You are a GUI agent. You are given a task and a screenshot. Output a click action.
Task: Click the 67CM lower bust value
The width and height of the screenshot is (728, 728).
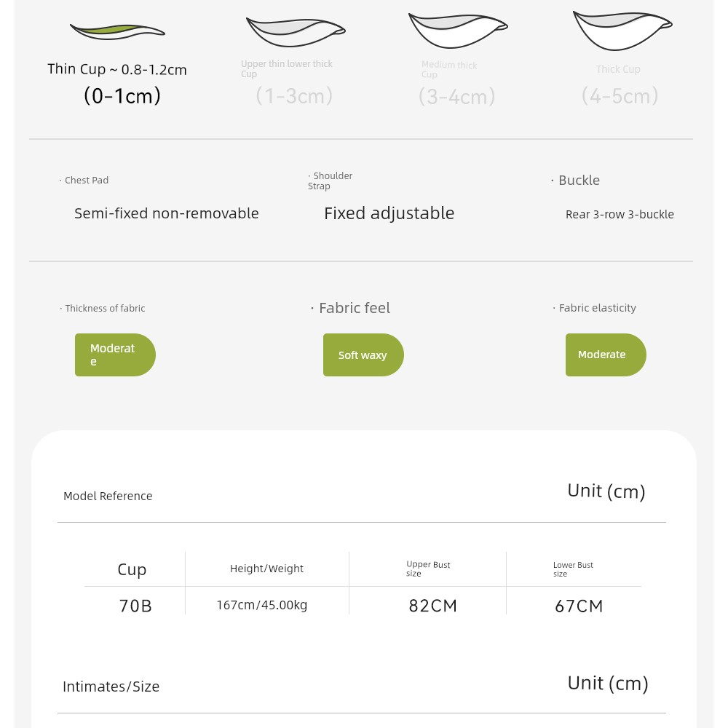click(579, 606)
